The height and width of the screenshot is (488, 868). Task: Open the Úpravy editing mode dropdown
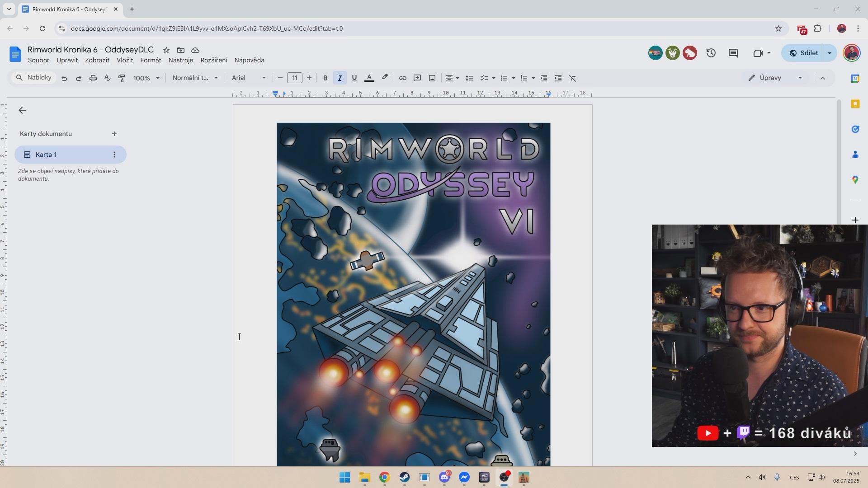coord(775,78)
